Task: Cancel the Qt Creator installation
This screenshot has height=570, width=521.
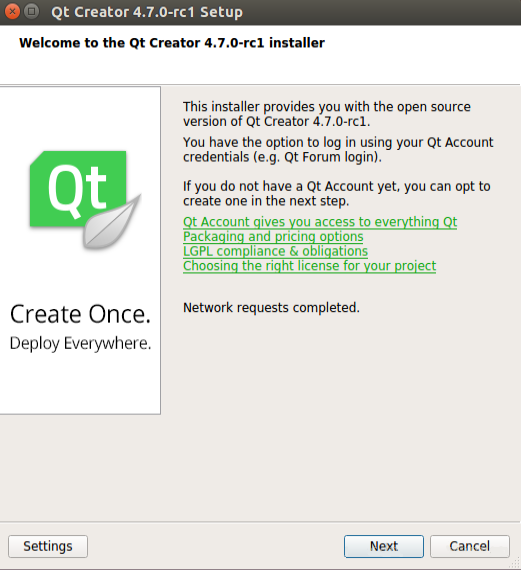Action: [x=470, y=546]
